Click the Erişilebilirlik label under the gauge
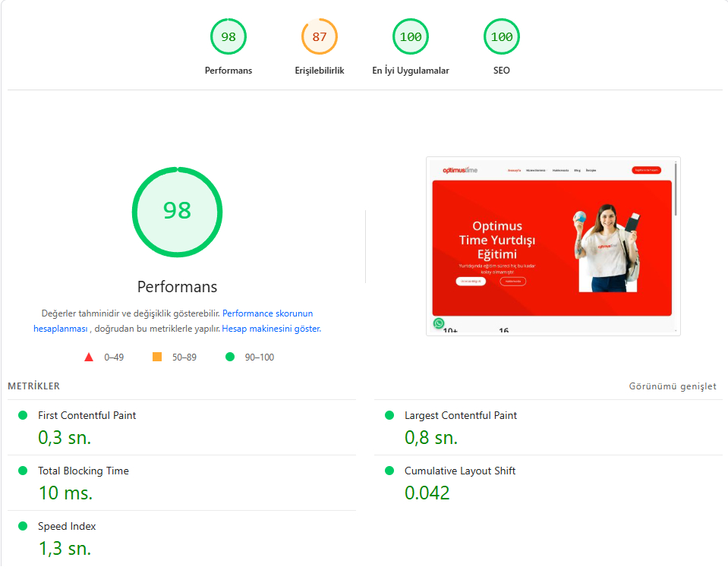 [320, 71]
